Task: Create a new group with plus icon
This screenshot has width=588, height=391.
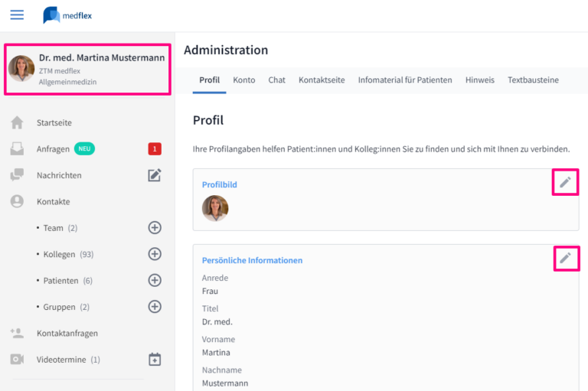Action: coord(155,307)
